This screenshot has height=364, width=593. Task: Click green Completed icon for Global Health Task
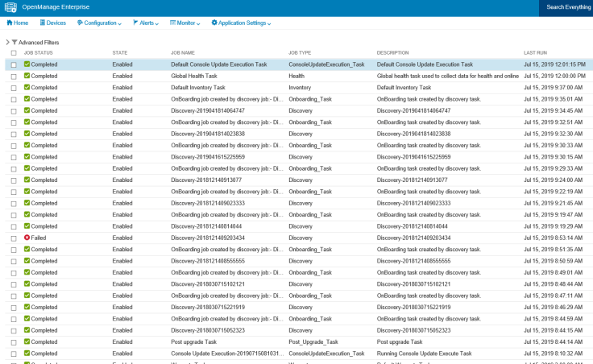coord(27,76)
